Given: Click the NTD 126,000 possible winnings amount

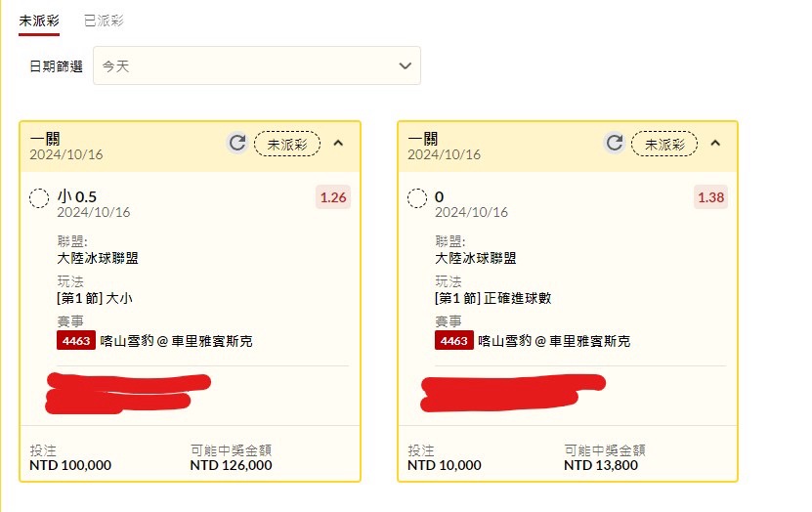Looking at the screenshot, I should pyautogui.click(x=231, y=465).
